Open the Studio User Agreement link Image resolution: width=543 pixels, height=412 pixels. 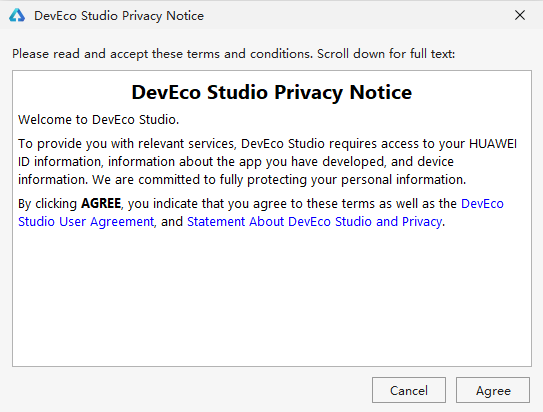86,222
